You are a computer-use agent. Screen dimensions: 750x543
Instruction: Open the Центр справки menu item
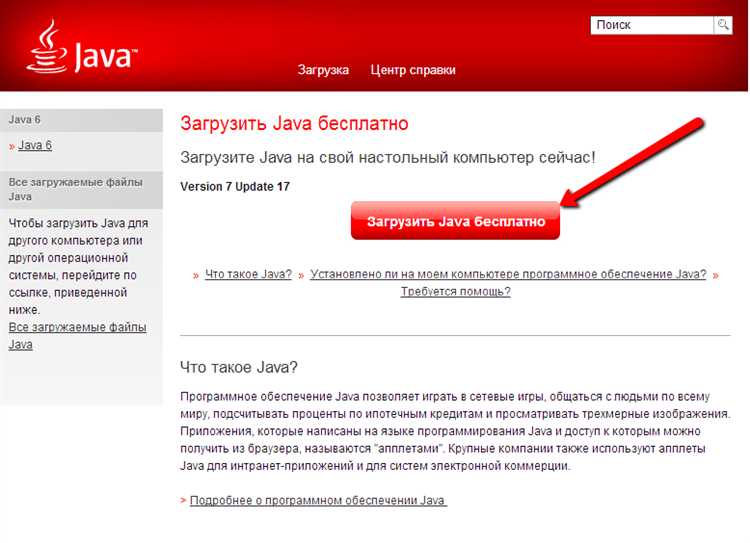[x=413, y=70]
